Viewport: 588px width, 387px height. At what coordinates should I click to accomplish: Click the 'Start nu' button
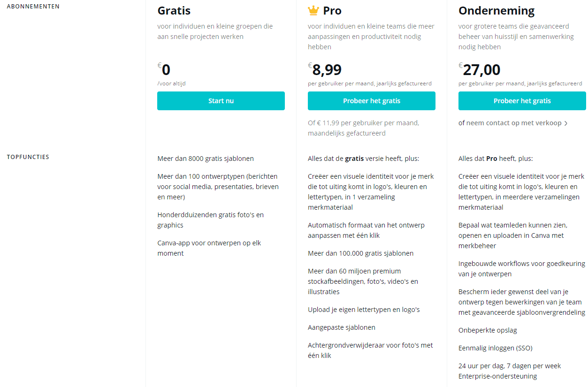(x=221, y=101)
